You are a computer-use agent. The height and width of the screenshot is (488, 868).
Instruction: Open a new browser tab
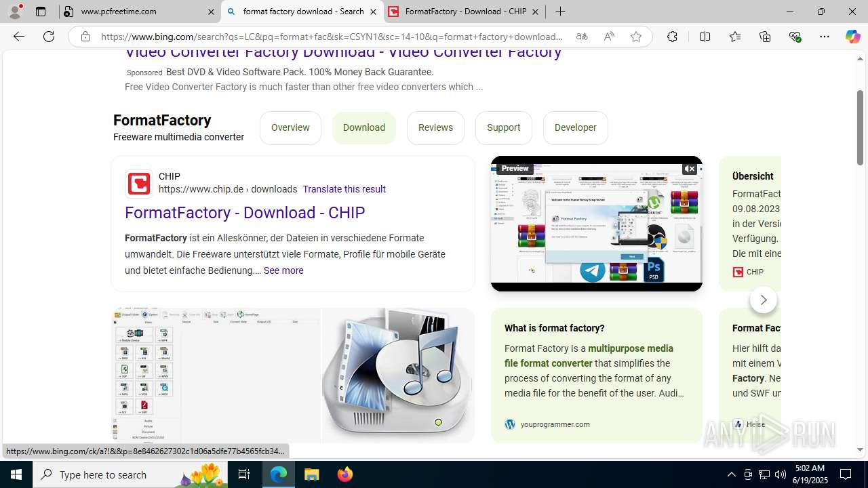[560, 12]
